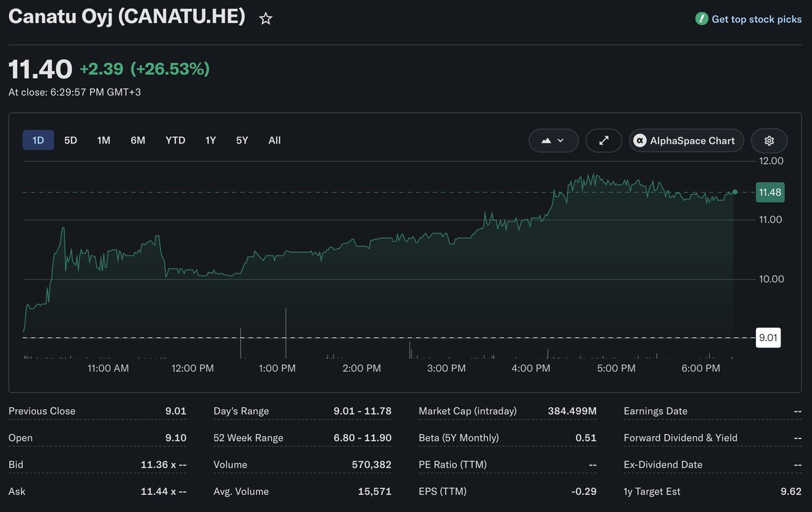Click the green top stock picks icon
812x512 pixels.
point(702,19)
